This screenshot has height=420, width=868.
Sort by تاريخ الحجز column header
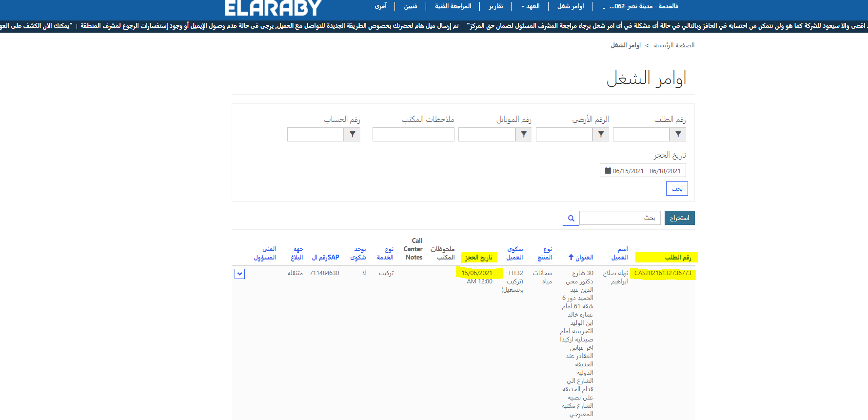point(479,257)
